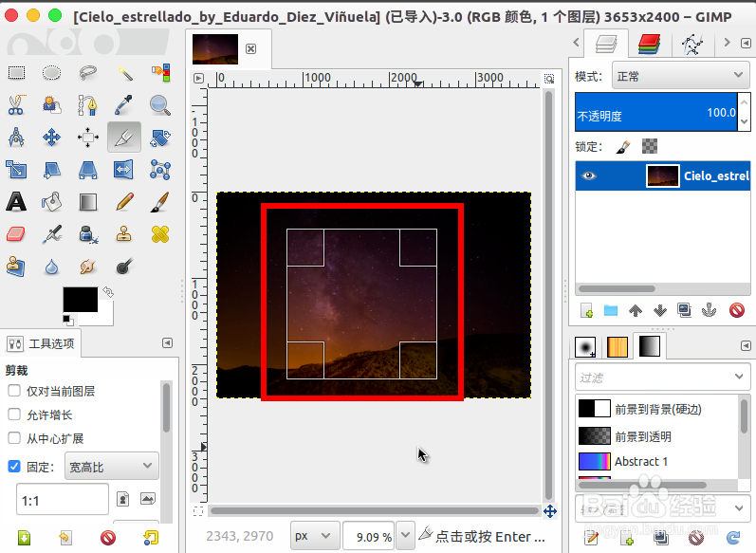The width and height of the screenshot is (756, 553).
Task: Open the gradients panel menu arrow
Action: 746,345
